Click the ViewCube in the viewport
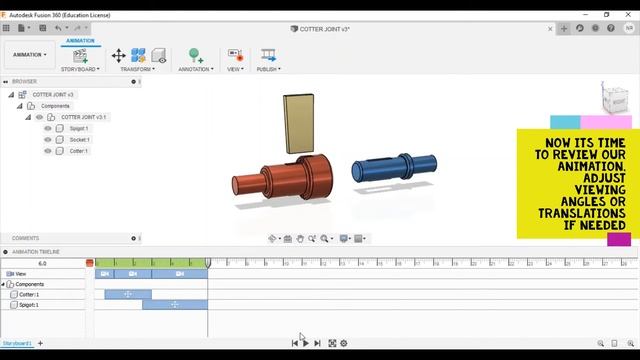 615,100
